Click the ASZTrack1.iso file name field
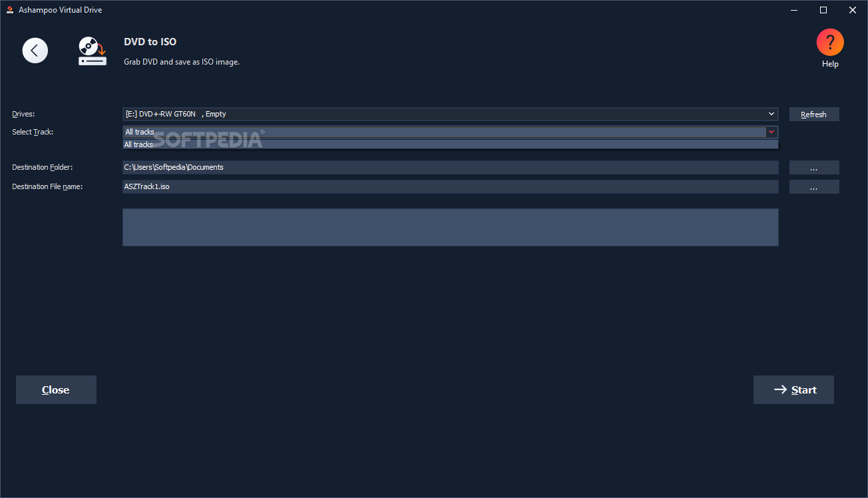This screenshot has height=498, width=868. [451, 186]
